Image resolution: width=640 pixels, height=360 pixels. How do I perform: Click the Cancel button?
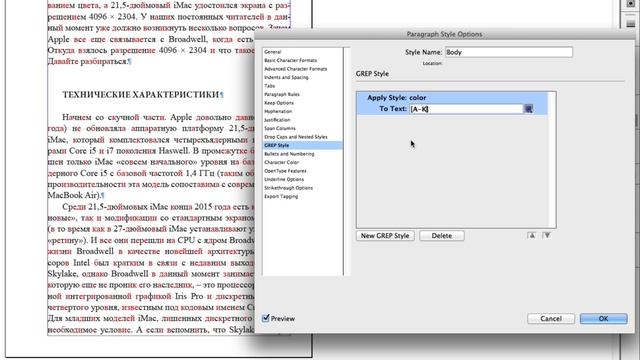tap(551, 318)
